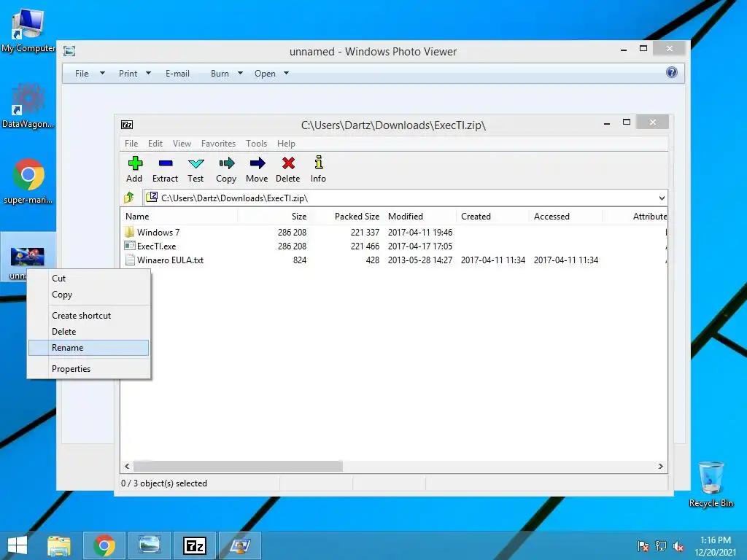Select super-mari Chrome desktop icon
747x560 pixels.
[x=28, y=181]
